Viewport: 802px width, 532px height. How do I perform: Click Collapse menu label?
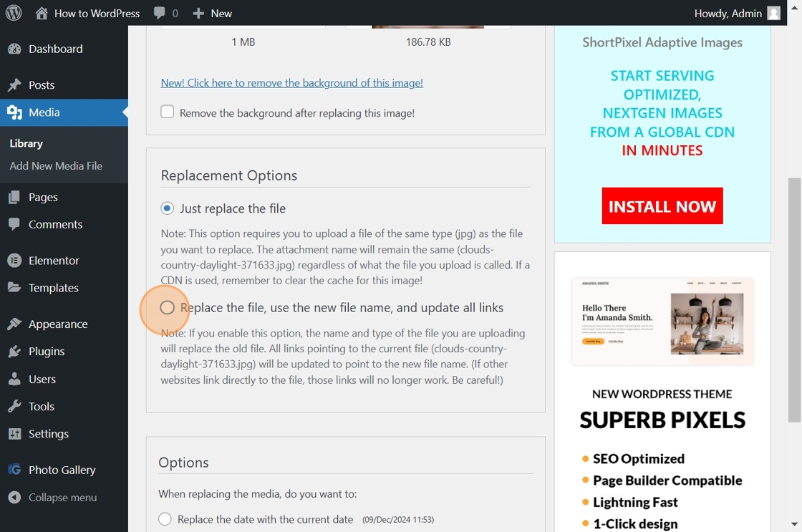pyautogui.click(x=62, y=497)
